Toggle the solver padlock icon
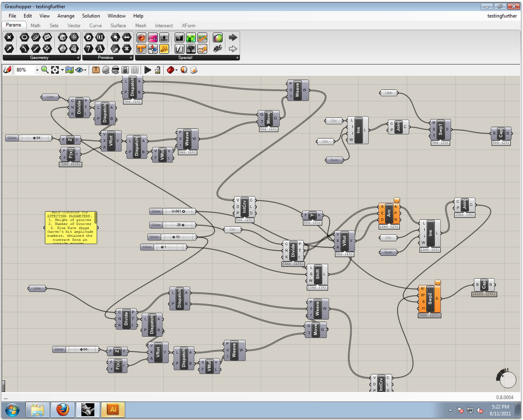This screenshot has width=523, height=420. click(157, 70)
